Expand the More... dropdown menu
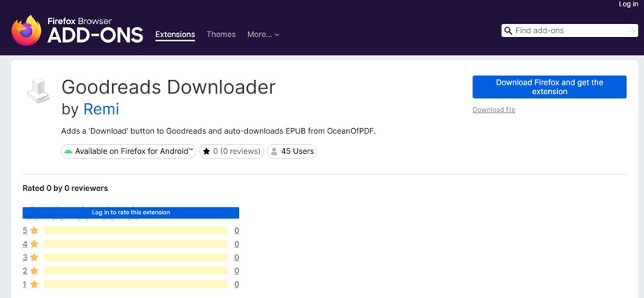This screenshot has width=644, height=298. pos(263,35)
